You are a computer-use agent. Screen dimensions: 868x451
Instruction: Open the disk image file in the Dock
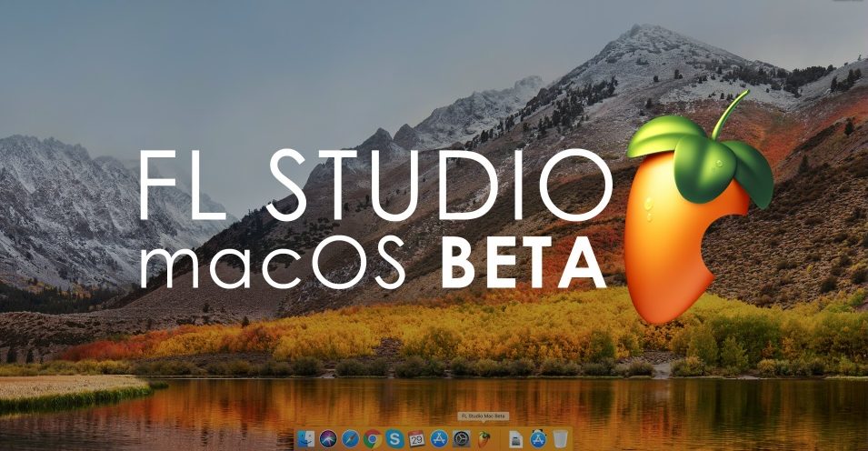click(x=516, y=440)
